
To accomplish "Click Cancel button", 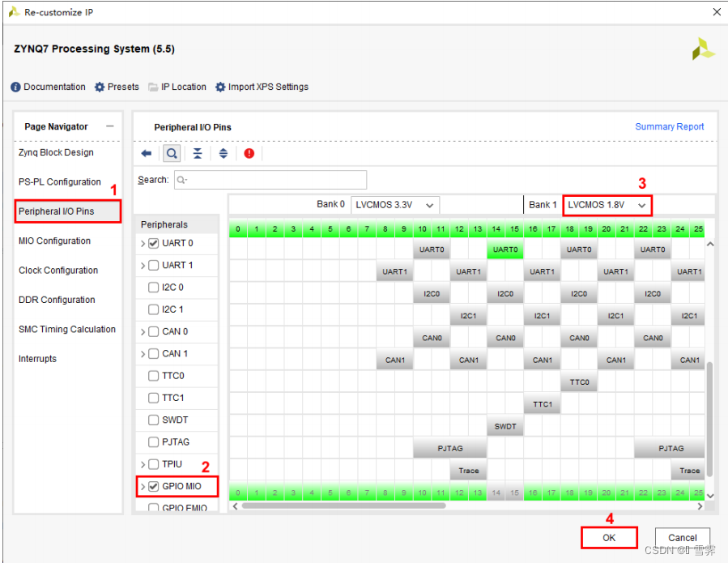I will point(682,537).
